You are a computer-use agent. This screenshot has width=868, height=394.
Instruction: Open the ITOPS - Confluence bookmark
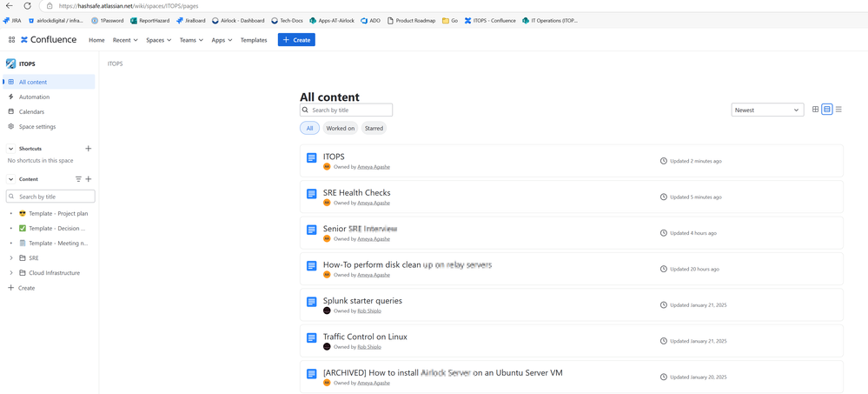click(490, 21)
